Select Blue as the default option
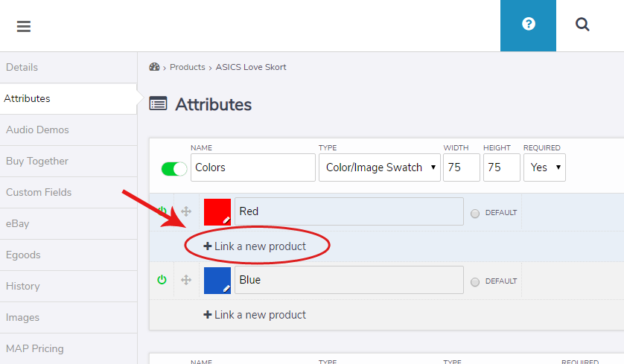 pos(475,282)
